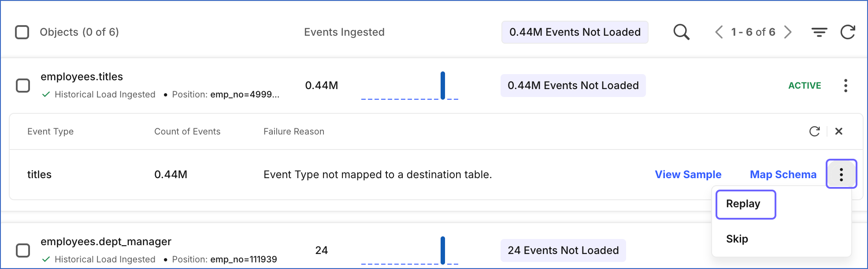Open kebab menu for titles event type
The width and height of the screenshot is (868, 269).
(x=841, y=174)
